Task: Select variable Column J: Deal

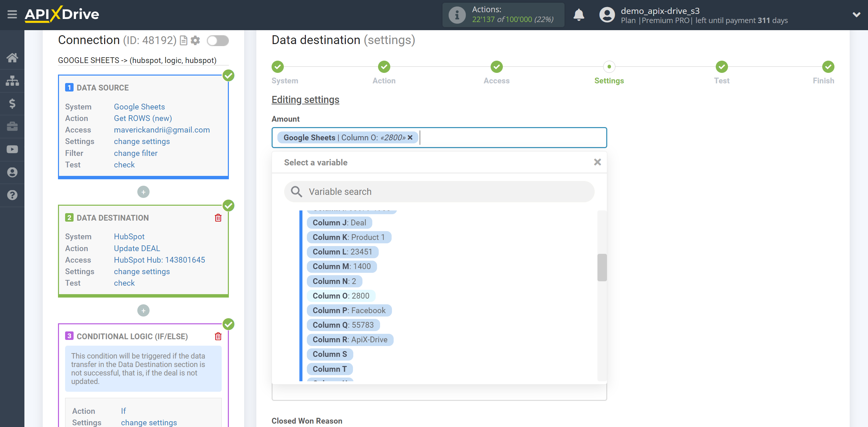Action: 339,223
